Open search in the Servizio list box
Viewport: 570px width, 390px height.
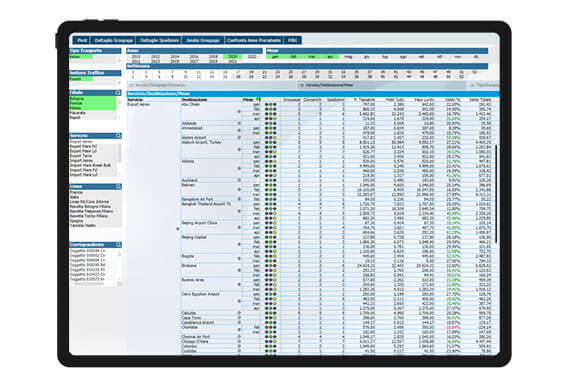click(118, 136)
